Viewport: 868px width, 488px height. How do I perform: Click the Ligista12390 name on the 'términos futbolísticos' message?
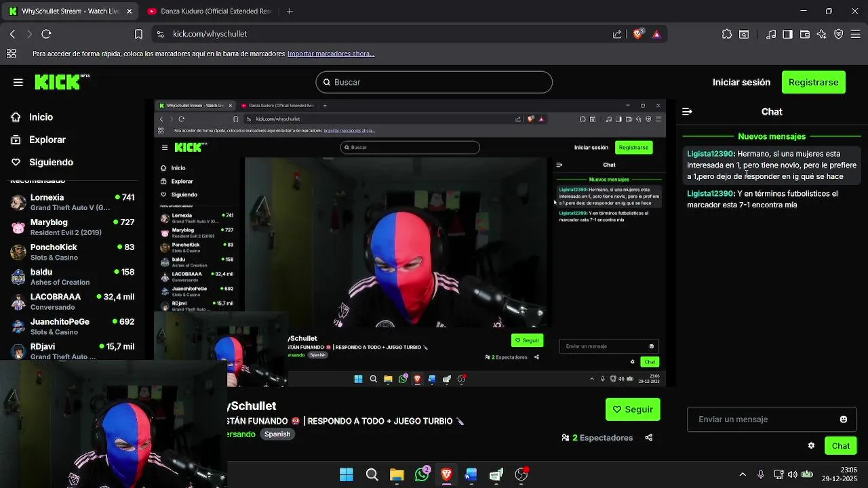tap(710, 194)
